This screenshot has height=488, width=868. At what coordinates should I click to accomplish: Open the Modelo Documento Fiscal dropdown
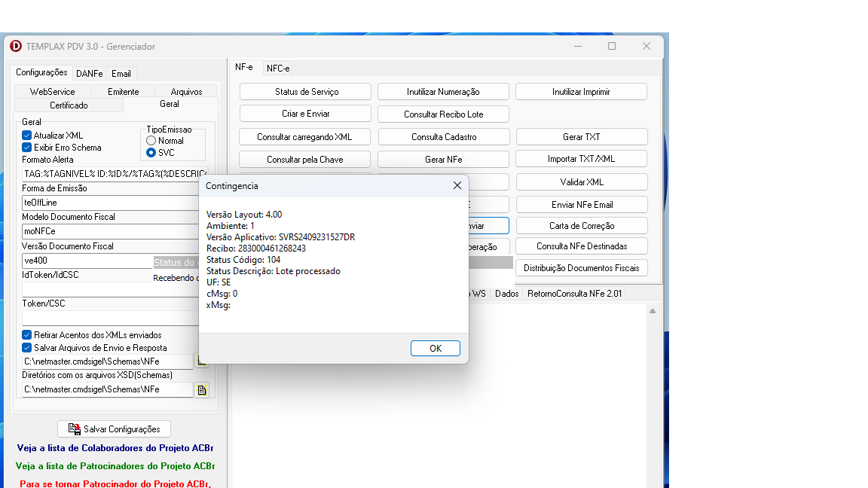click(x=111, y=231)
